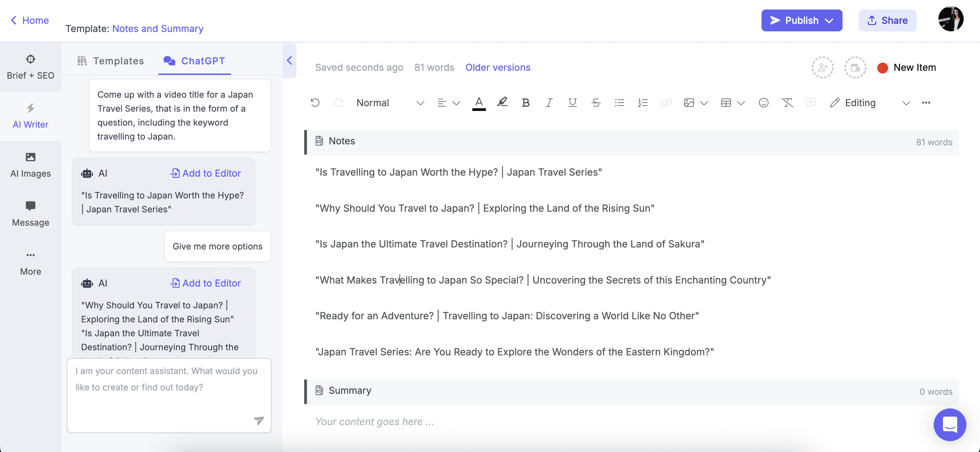Expand the Publish button dropdown arrow

coord(829,20)
